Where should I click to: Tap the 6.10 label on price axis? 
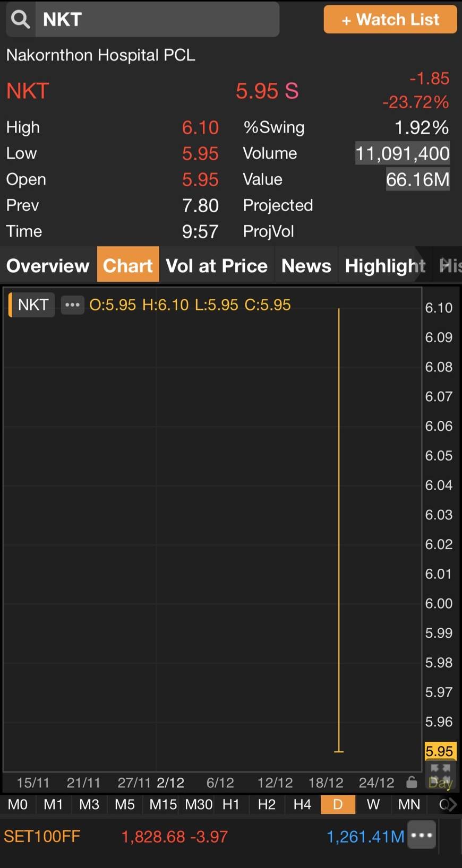pos(439,308)
